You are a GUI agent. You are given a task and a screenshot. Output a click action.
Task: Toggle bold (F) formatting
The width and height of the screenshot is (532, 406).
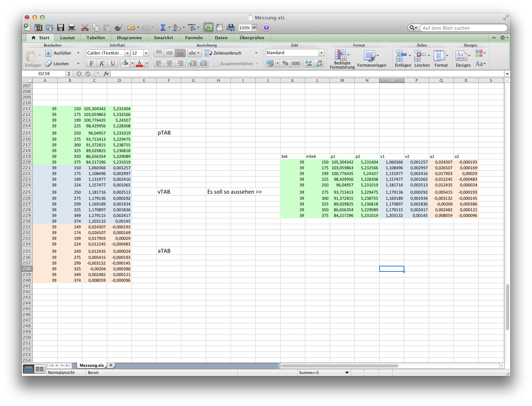click(91, 63)
